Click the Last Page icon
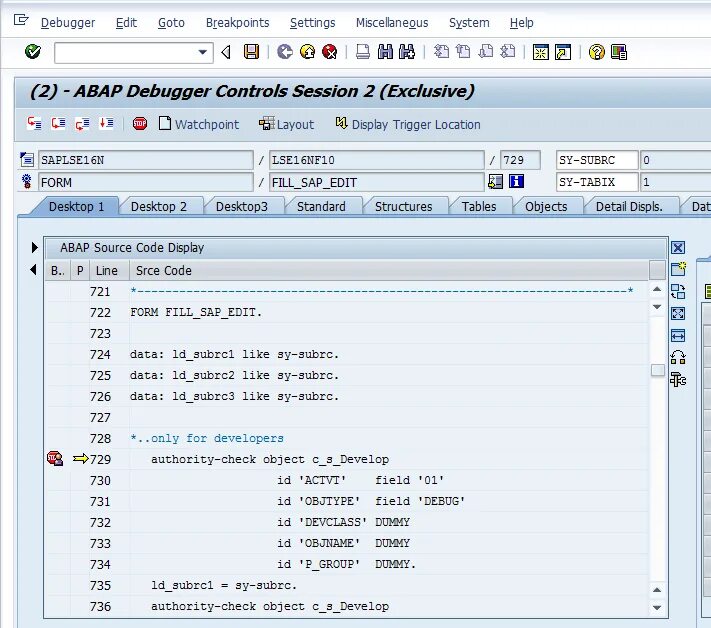This screenshot has width=711, height=628. tap(507, 52)
